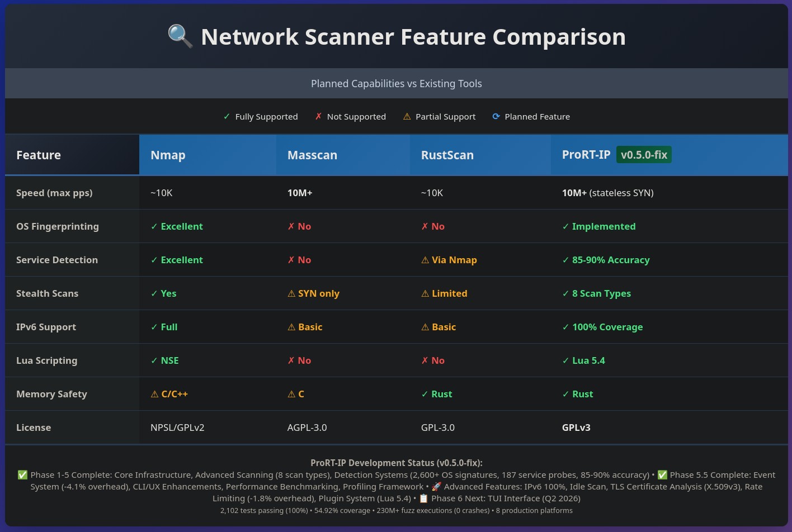Select the ProRT-IP column header text
Image resolution: width=792 pixels, height=532 pixels.
click(x=586, y=154)
